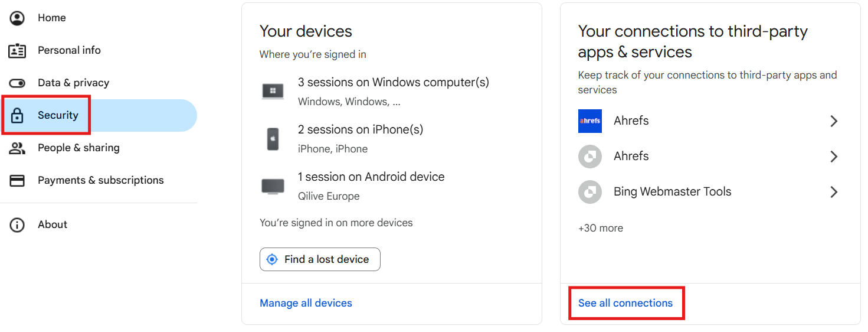
Task: Open the Manage all devices link
Action: [306, 303]
